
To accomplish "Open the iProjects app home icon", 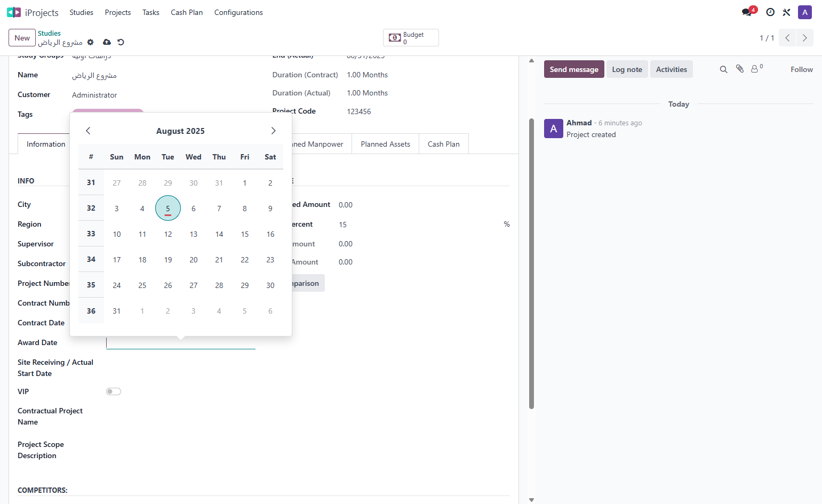I will tap(14, 12).
